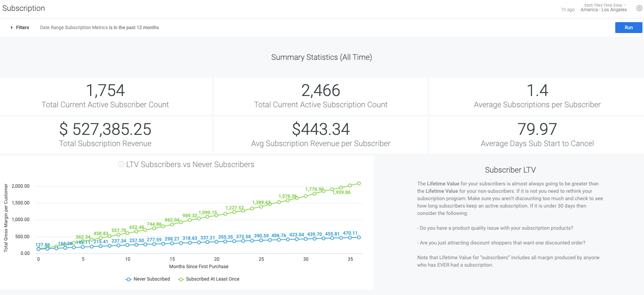This screenshot has height=295, width=644.
Task: Click the 423.04 blue data label
Action: (x=297, y=235)
